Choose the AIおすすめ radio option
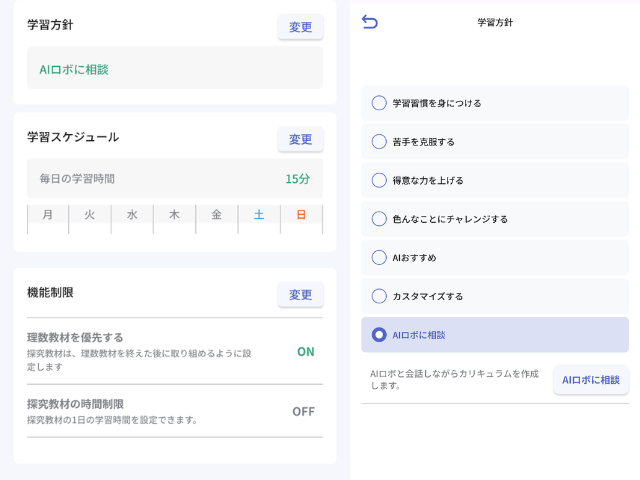This screenshot has height=480, width=640. tap(495, 258)
